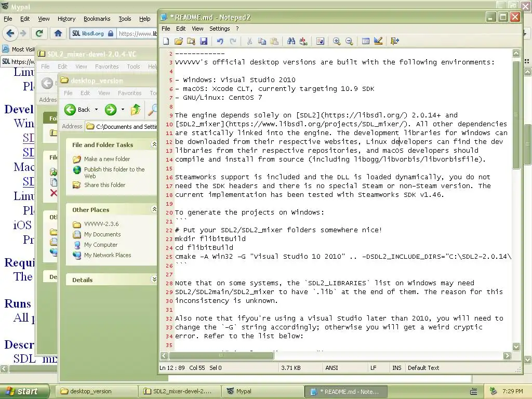Open the Windows start menu
Viewport: 532px width, 399px height.
coord(24,391)
